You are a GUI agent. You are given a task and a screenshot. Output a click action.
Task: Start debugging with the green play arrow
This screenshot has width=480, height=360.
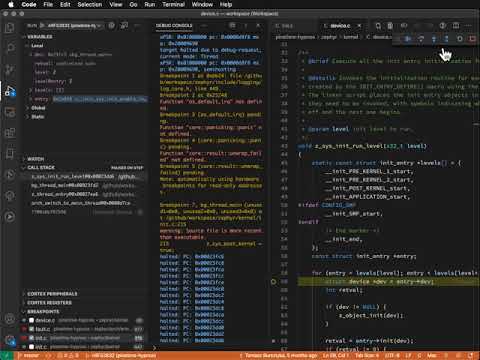(42, 26)
